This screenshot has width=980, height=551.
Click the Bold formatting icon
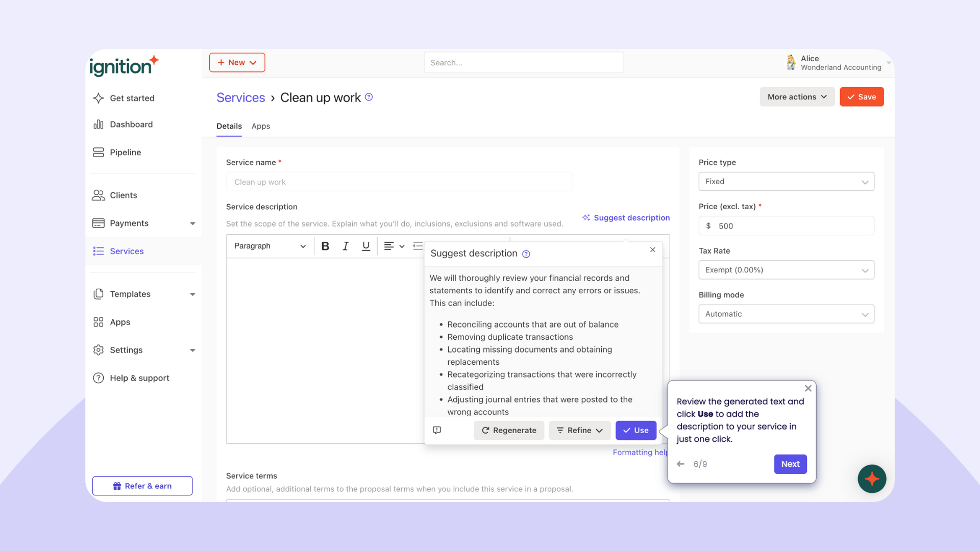(325, 246)
